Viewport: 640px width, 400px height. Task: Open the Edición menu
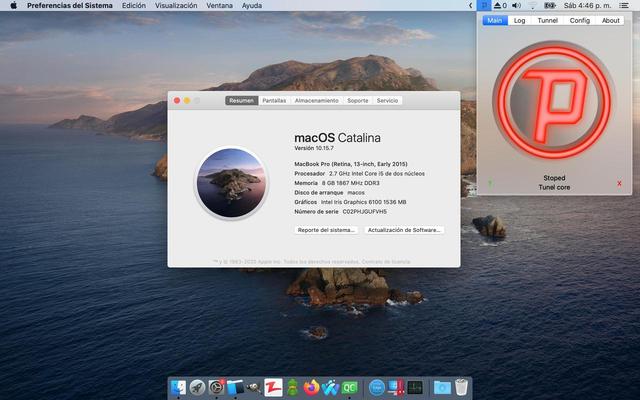(x=134, y=5)
